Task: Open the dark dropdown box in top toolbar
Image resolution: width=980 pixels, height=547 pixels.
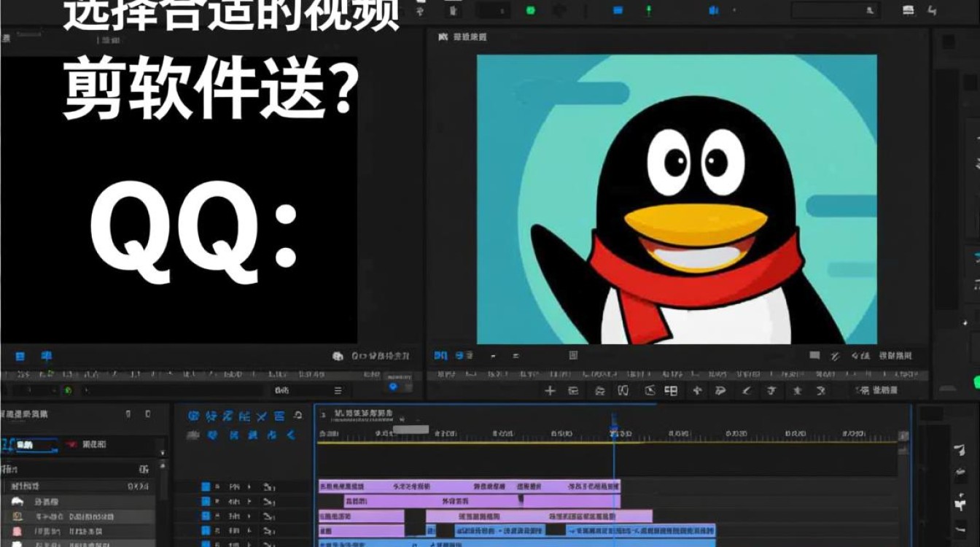Action: pyautogui.click(x=494, y=10)
